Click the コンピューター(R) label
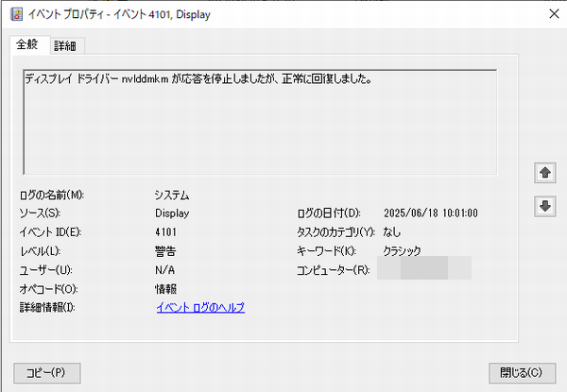The height and width of the screenshot is (392, 567). [333, 270]
